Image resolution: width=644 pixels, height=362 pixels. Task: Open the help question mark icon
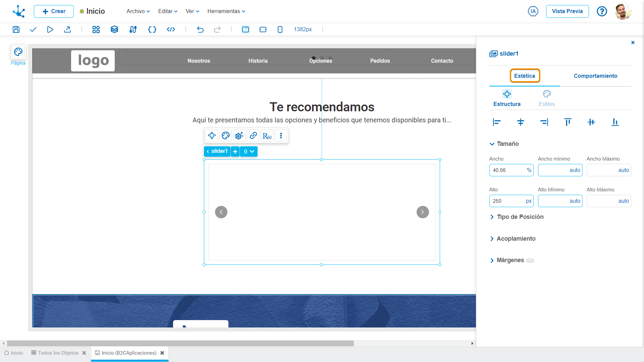pos(602,11)
